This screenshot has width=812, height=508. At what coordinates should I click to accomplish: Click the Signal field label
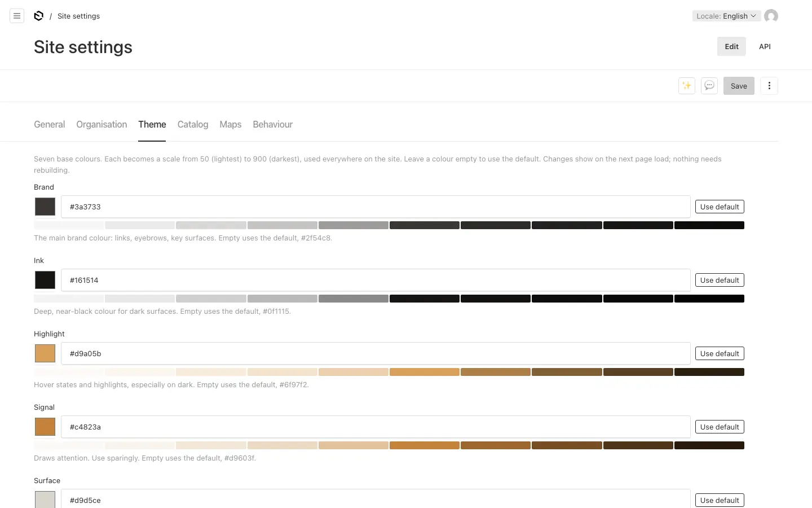pyautogui.click(x=44, y=407)
